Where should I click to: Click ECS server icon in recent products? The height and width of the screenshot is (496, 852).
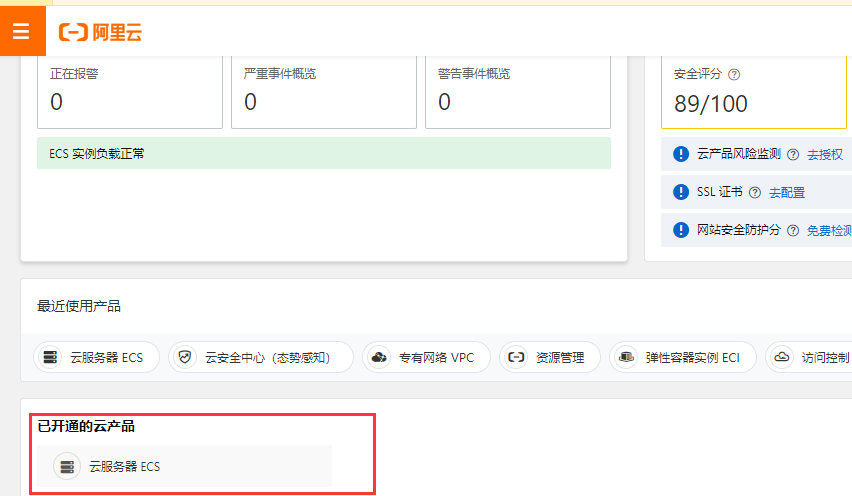coord(51,357)
